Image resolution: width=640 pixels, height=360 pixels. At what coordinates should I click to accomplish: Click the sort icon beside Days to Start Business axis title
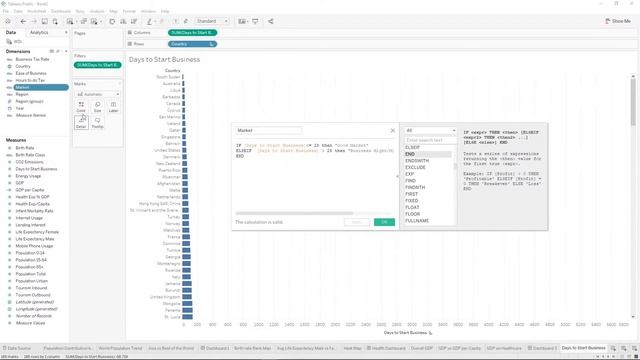coord(430,333)
